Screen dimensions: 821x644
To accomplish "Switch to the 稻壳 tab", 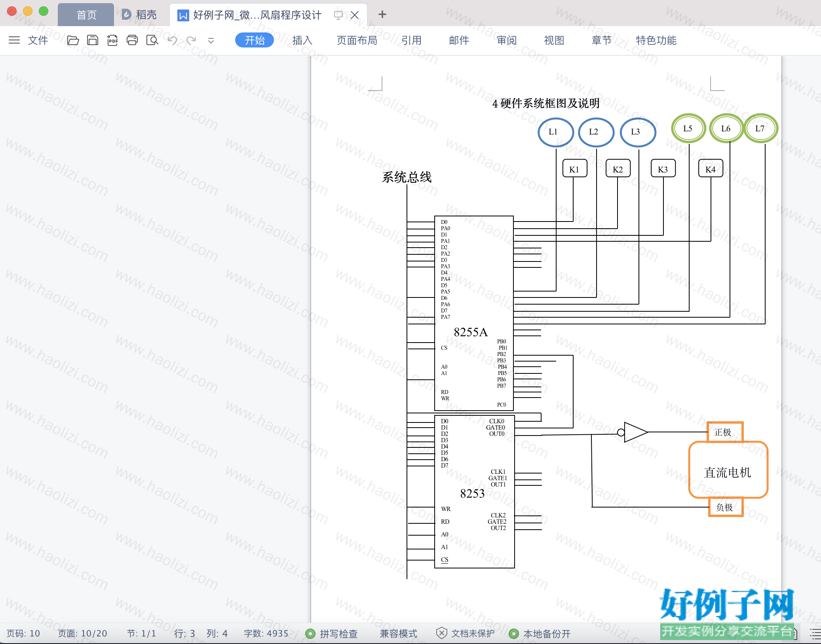I will (x=139, y=15).
